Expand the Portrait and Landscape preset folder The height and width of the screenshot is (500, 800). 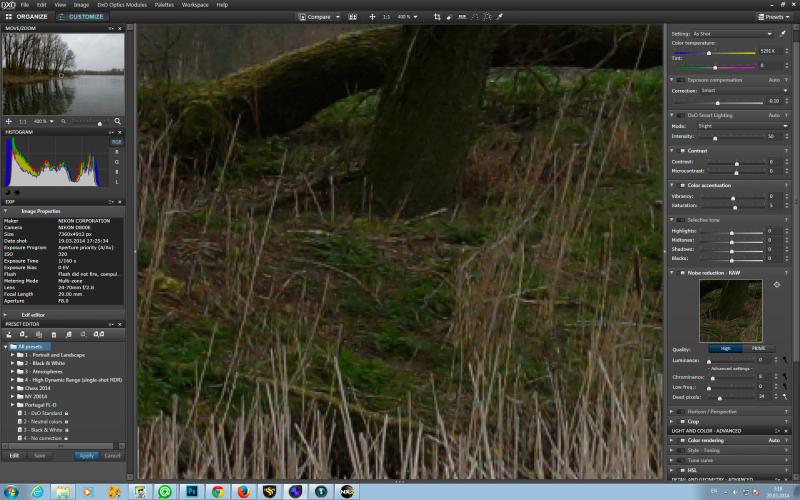13,355
